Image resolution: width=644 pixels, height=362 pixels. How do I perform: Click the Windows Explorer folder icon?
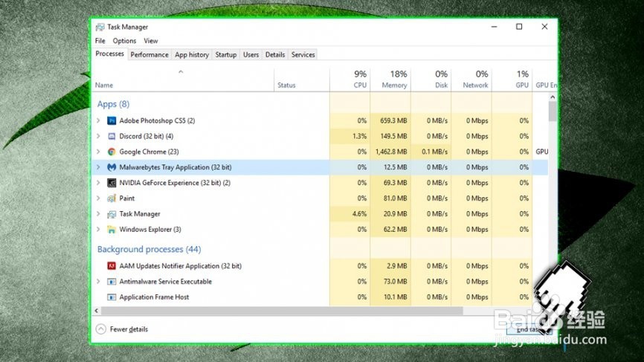(112, 230)
